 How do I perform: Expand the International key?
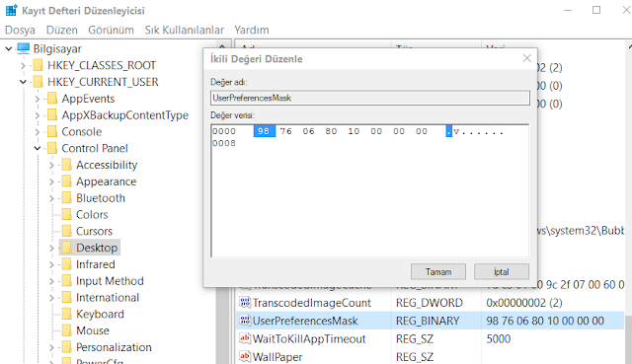pos(51,297)
